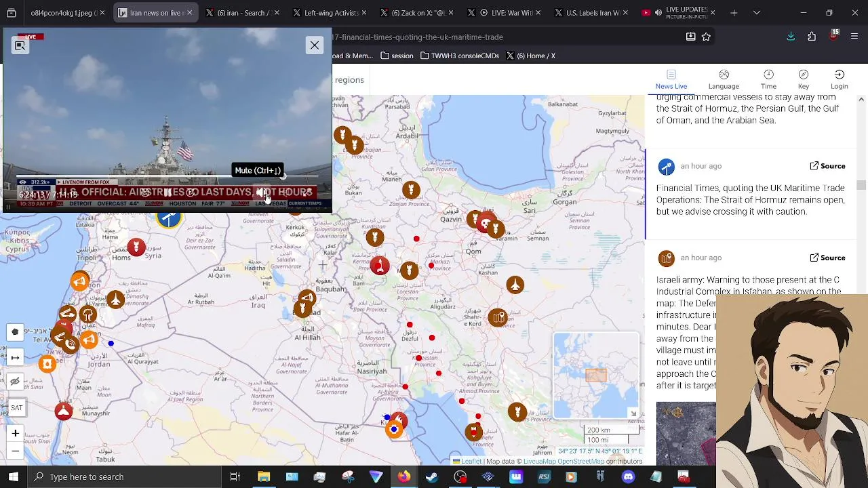Image resolution: width=868 pixels, height=488 pixels.
Task: Toggle the eye-slash visibility map control
Action: click(x=15, y=382)
